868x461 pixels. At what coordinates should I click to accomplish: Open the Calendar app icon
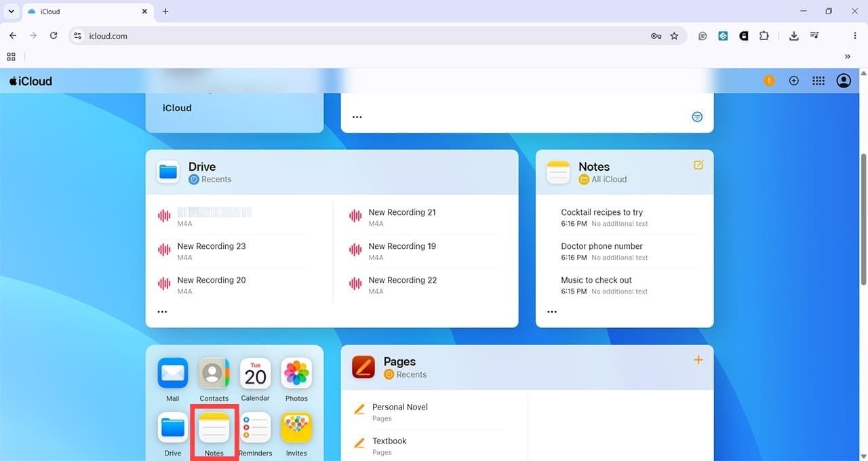pos(256,374)
